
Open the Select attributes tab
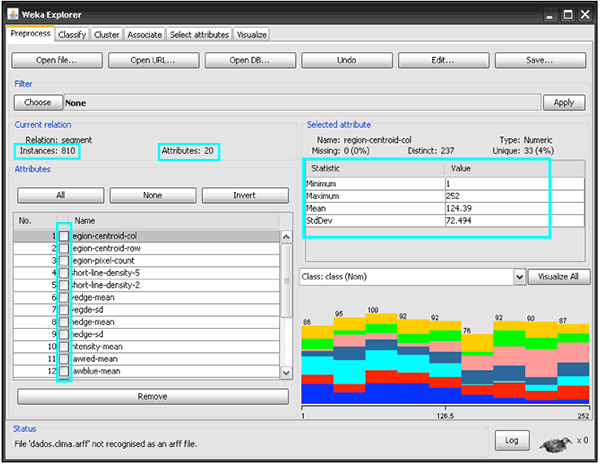[x=199, y=35]
